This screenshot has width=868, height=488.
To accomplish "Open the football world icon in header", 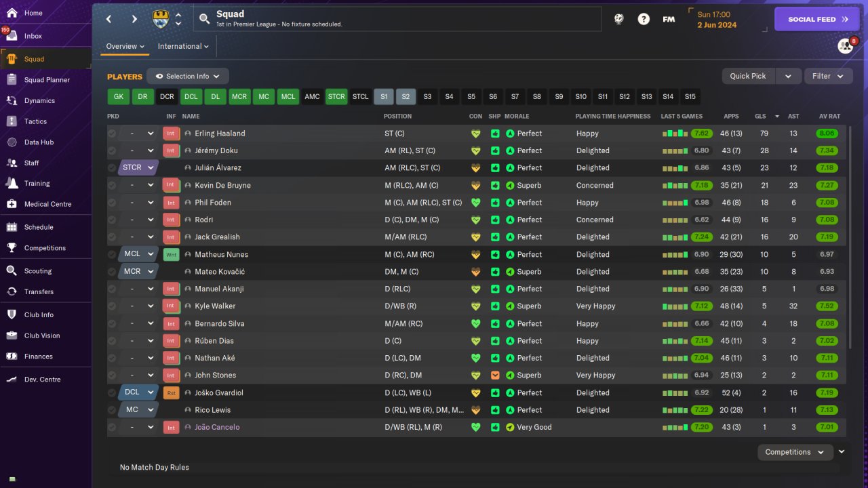I will [619, 19].
